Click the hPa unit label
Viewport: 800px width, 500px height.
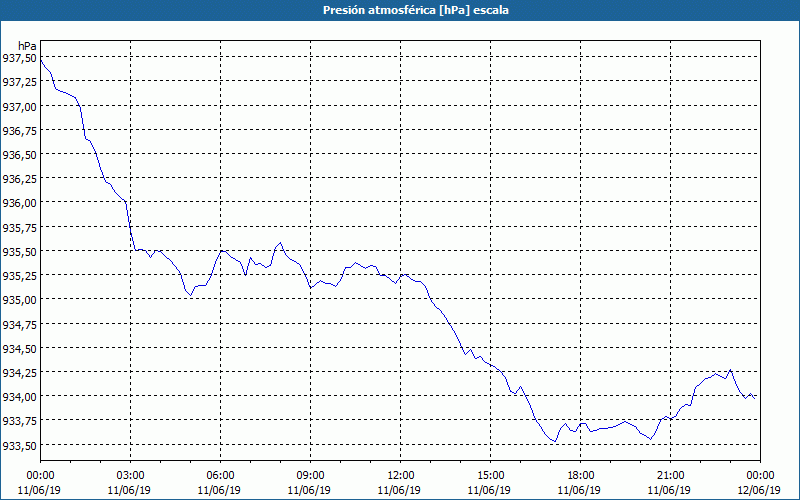click(x=27, y=46)
